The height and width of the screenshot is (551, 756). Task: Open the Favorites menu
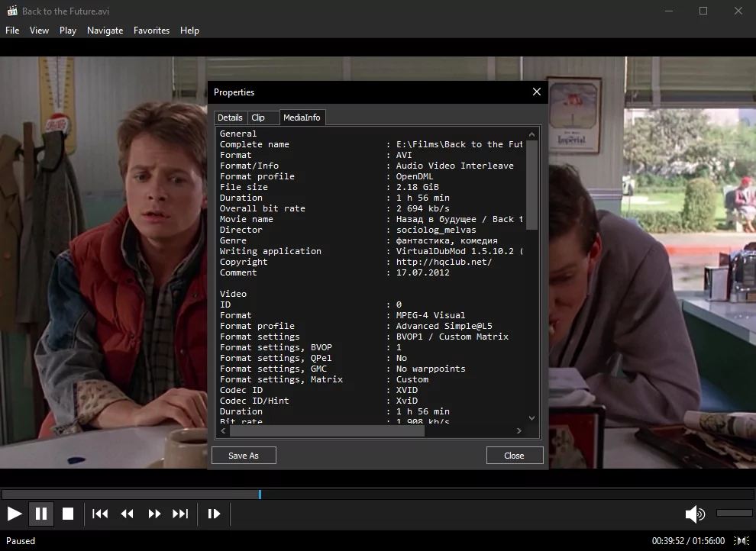(151, 31)
